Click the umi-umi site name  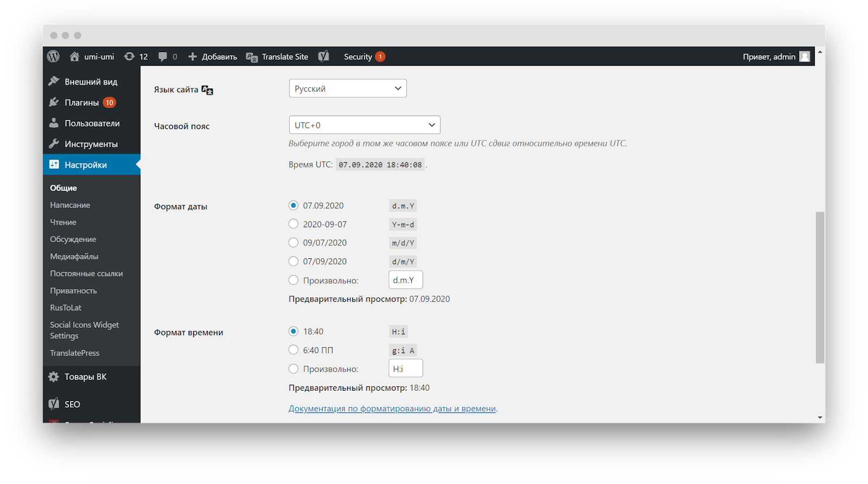[99, 56]
